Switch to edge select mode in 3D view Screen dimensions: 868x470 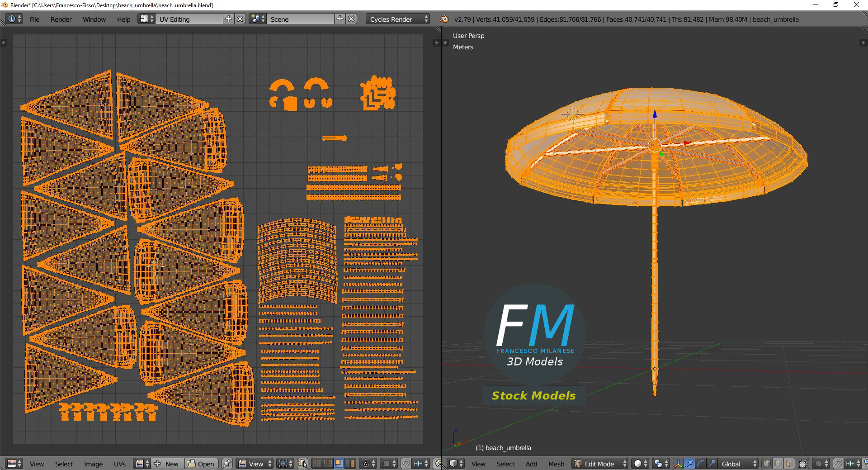(x=778, y=464)
